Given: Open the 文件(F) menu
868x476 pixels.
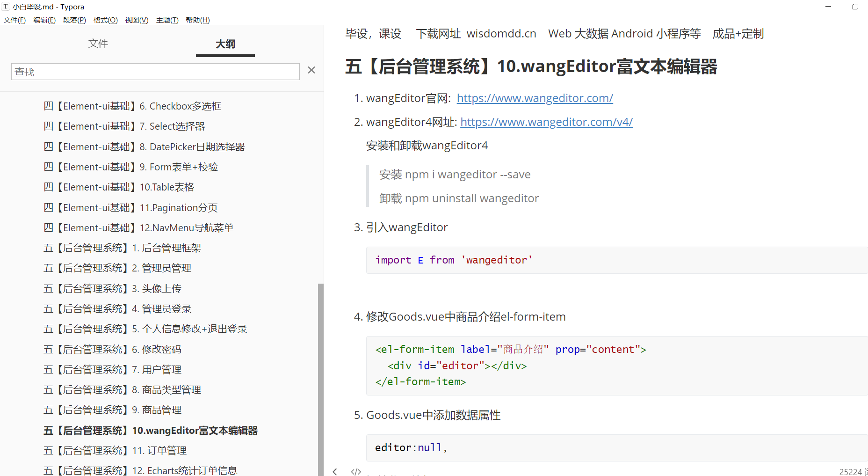Looking at the screenshot, I should tap(14, 20).
